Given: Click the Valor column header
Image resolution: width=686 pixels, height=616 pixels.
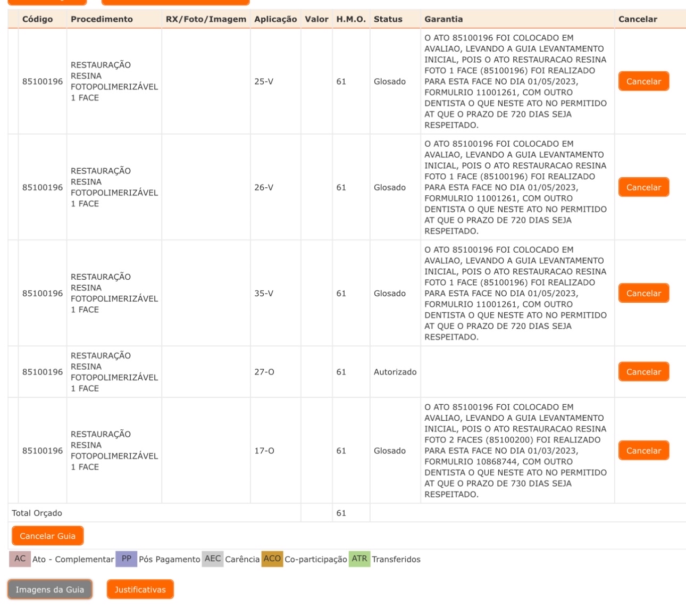Looking at the screenshot, I should coord(316,19).
